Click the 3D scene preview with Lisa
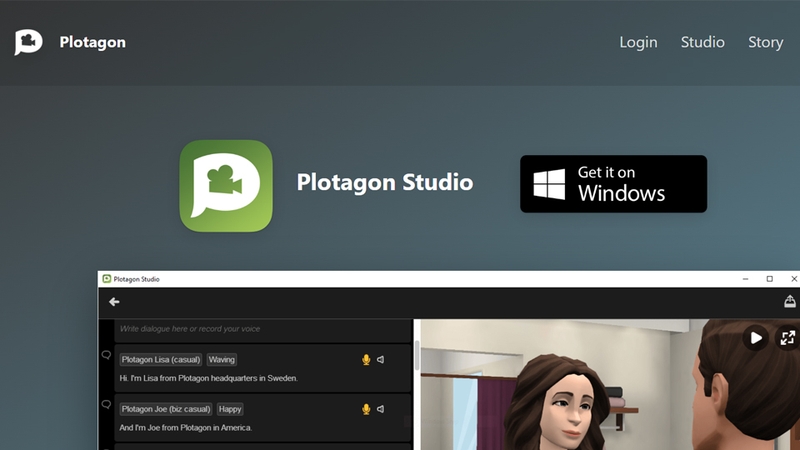This screenshot has height=450, width=800. [610, 385]
